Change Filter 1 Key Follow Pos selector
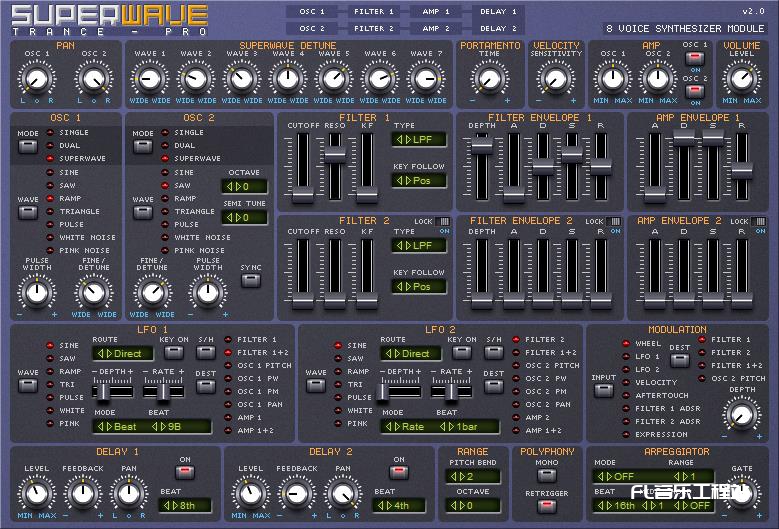The image size is (779, 529). click(x=419, y=180)
